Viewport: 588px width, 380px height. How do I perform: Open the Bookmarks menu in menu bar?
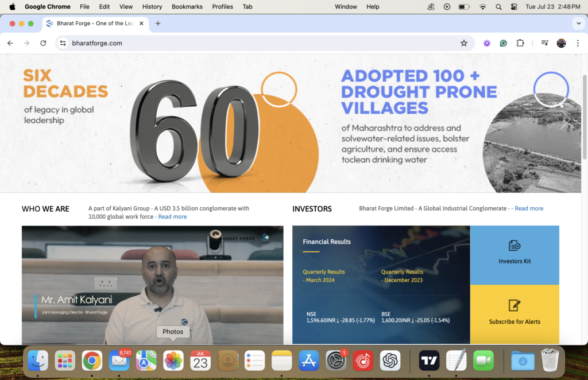click(187, 7)
